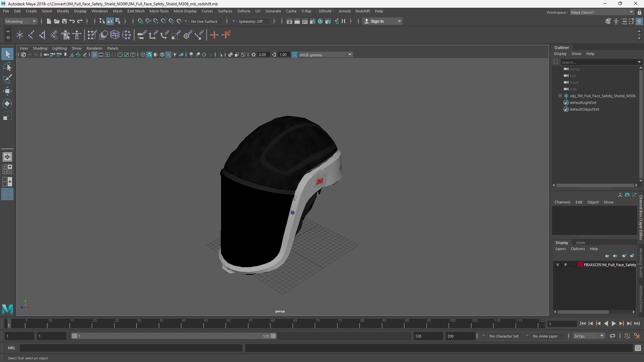Switch to the Outliner layout icon
The image size is (644, 362).
[7, 194]
